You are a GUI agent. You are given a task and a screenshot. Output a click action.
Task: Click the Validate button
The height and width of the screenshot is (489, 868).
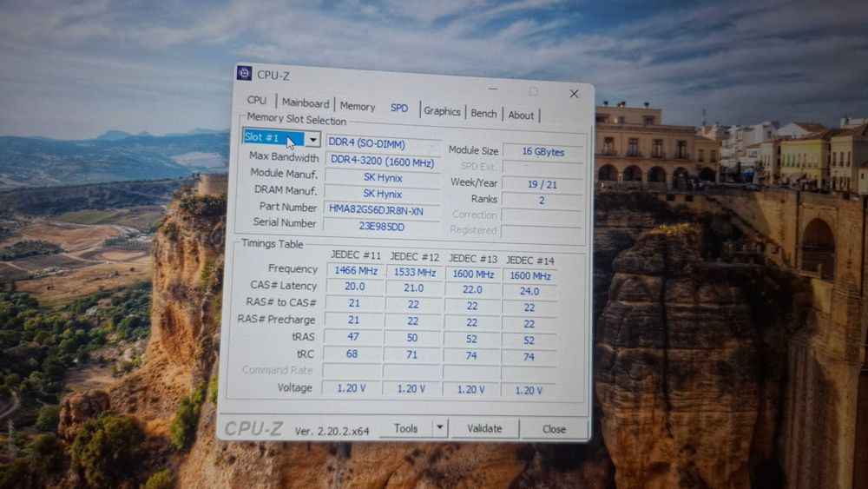pyautogui.click(x=484, y=429)
